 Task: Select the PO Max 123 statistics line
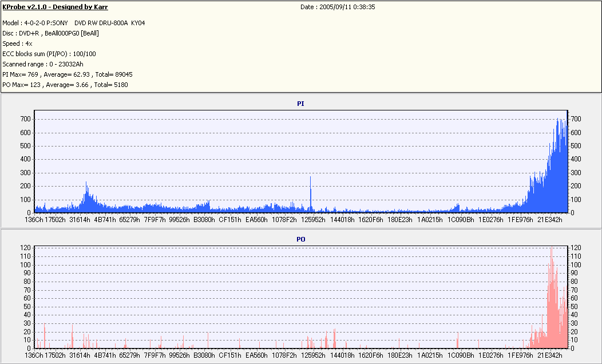click(65, 85)
